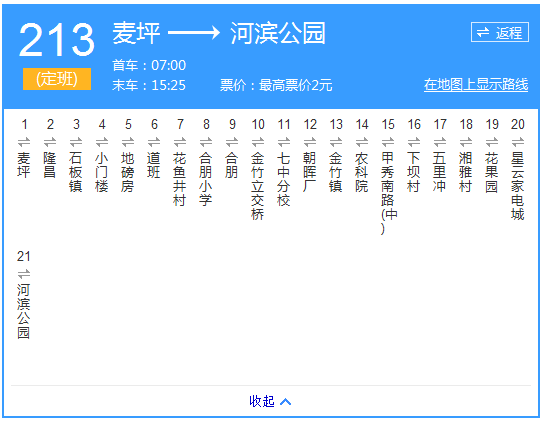Click last bus time 末车：15:25

(x=149, y=85)
